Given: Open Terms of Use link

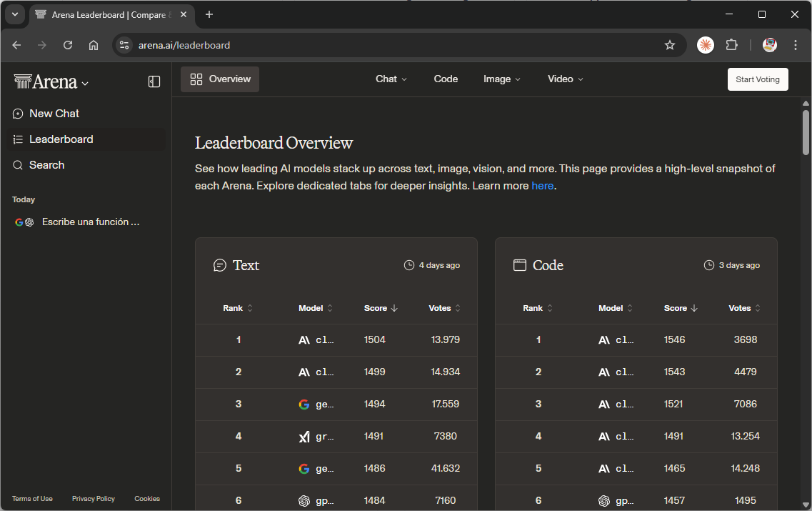Looking at the screenshot, I should coord(32,499).
